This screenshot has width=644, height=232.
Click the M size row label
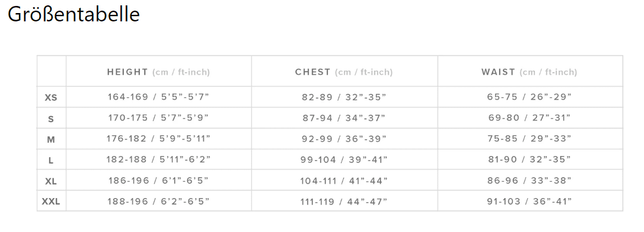tap(51, 140)
